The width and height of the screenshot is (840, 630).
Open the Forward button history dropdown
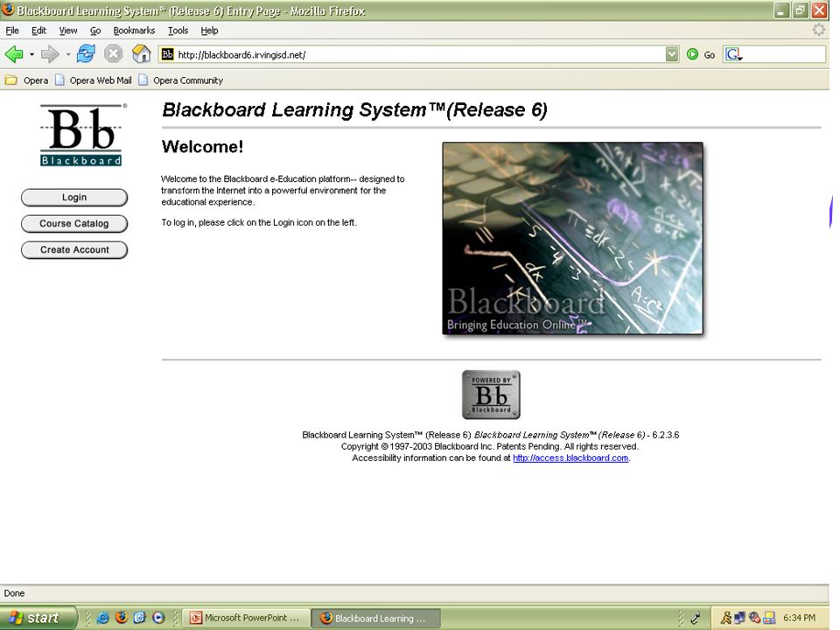pos(68,54)
